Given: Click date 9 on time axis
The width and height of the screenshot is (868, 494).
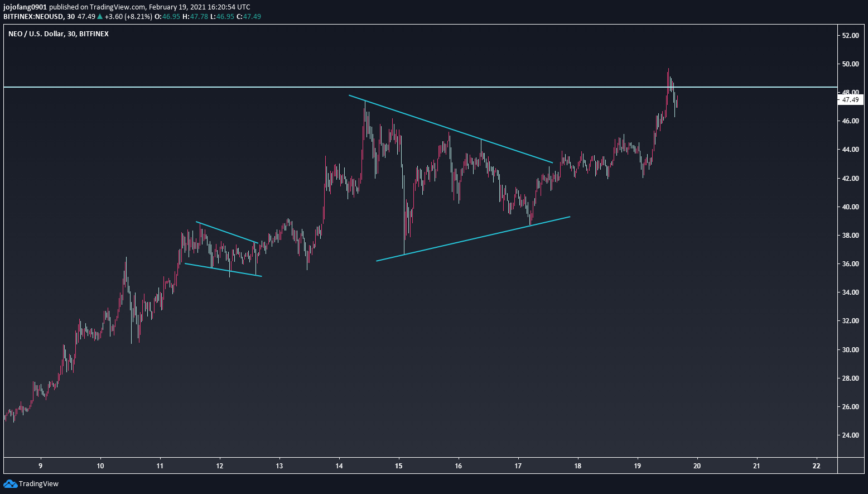Looking at the screenshot, I should (x=41, y=466).
